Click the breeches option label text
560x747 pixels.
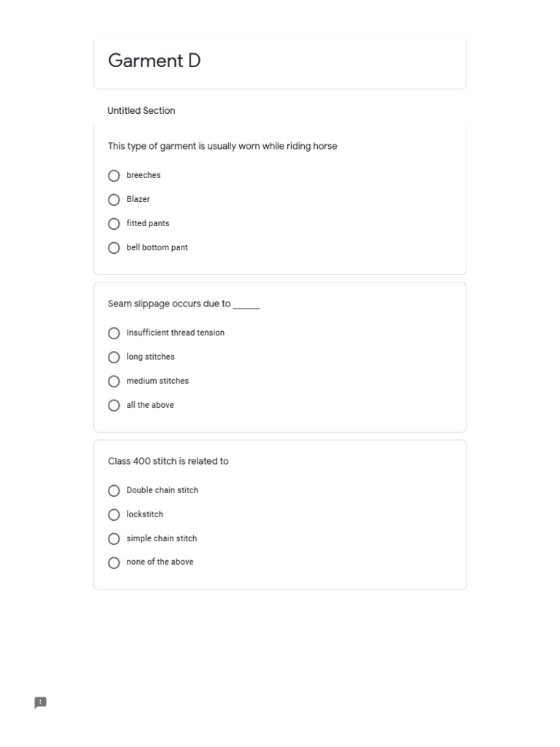point(144,175)
